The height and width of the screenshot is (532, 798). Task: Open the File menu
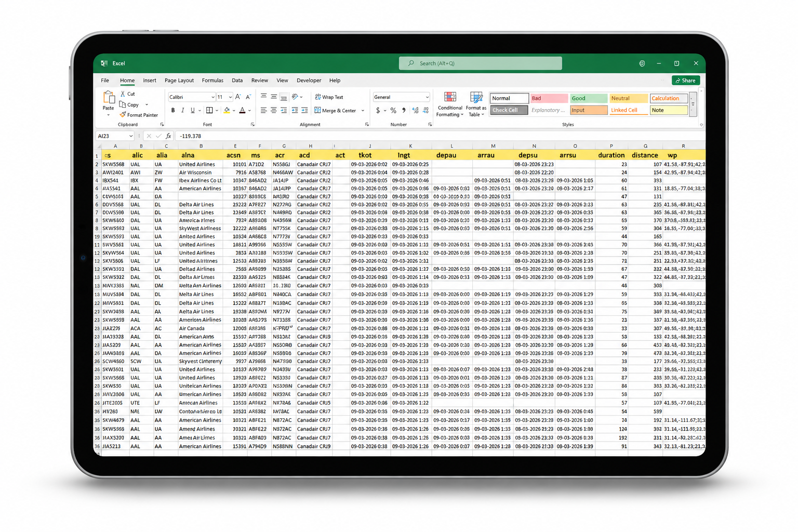(105, 81)
